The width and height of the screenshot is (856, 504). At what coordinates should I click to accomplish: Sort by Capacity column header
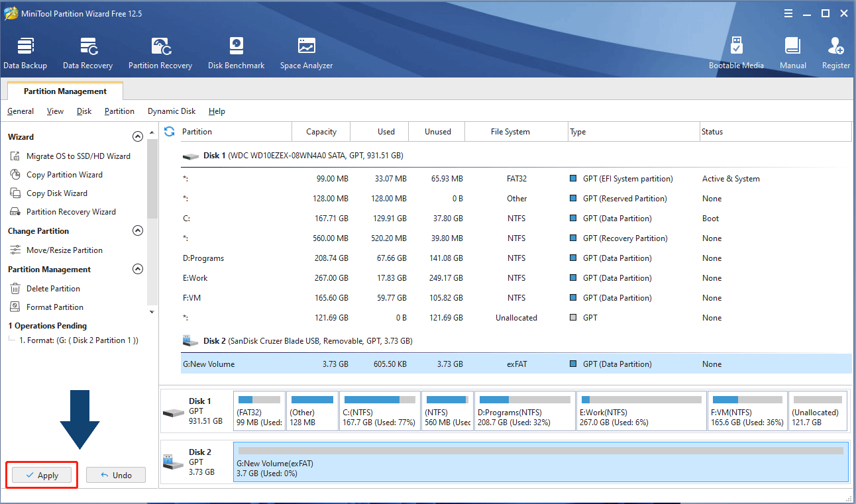(x=322, y=132)
